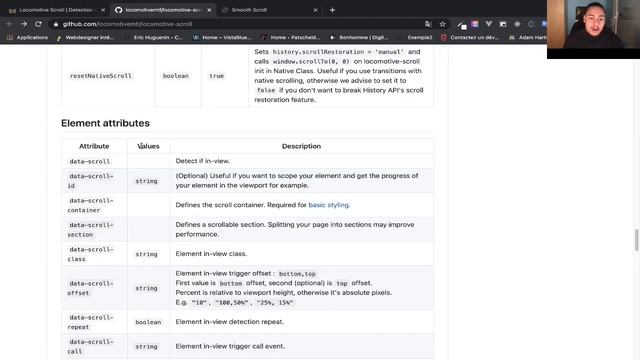This screenshot has height=360, width=640.
Task: Click 'Element in-view trigger call event.' description
Action: (x=230, y=346)
